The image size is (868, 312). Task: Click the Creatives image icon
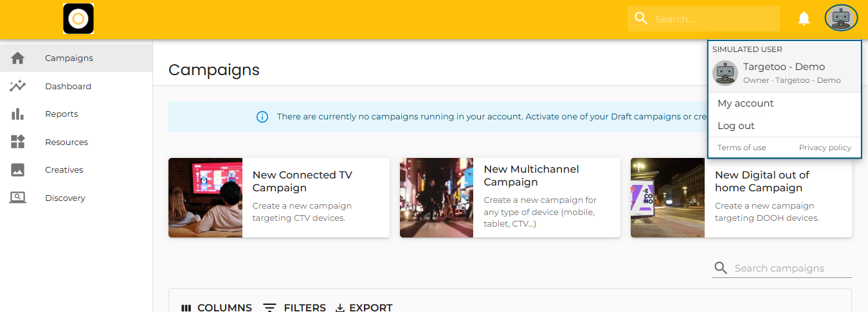click(18, 170)
